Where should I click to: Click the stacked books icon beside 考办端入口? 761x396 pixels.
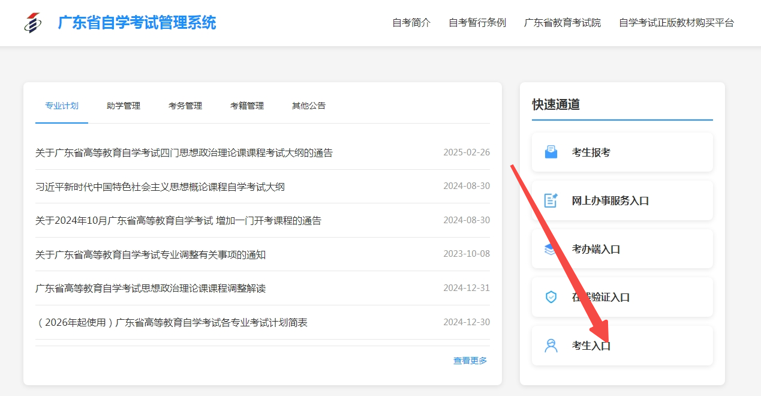(x=550, y=249)
